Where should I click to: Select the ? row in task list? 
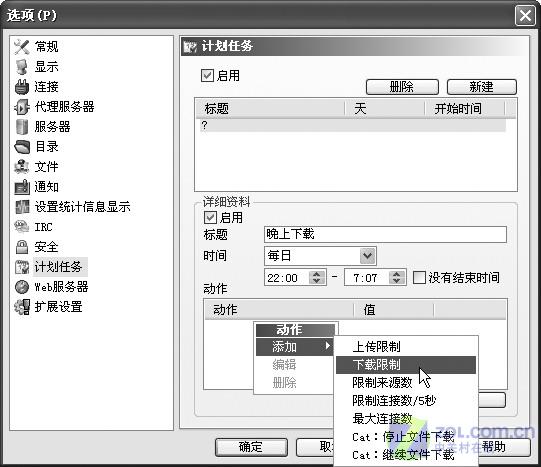(x=353, y=126)
